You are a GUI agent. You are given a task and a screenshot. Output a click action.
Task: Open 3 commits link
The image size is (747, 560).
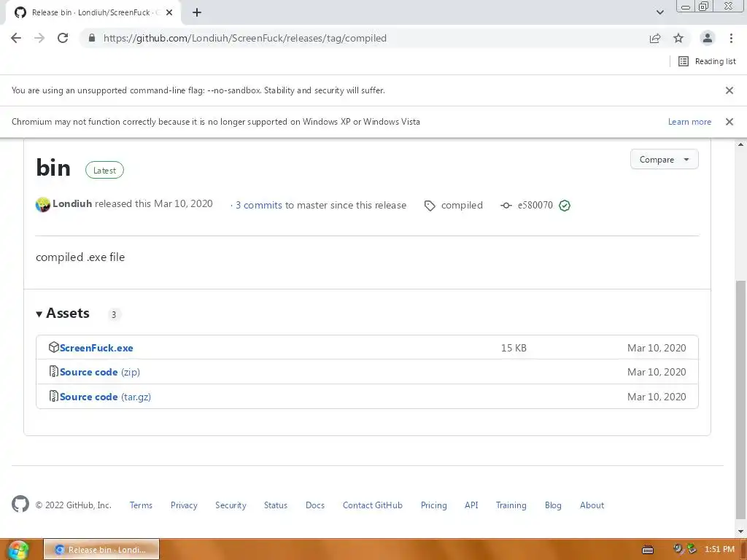tap(259, 205)
